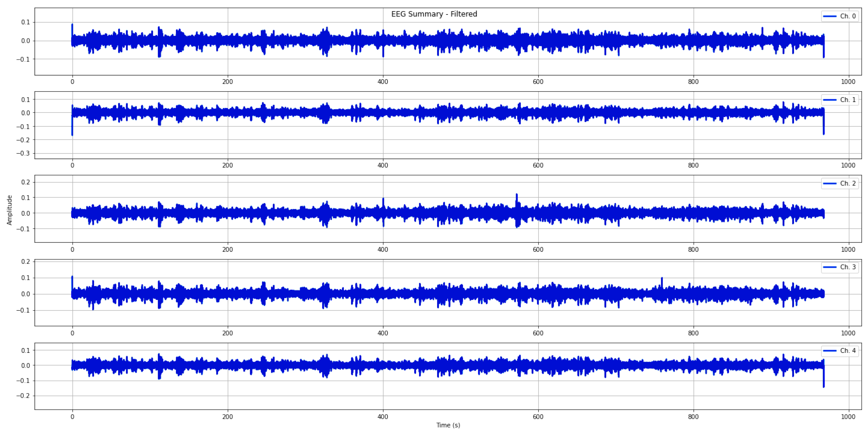Click the Ch. 1 legend entry
Image resolution: width=868 pixels, height=432 pixels.
[x=847, y=100]
